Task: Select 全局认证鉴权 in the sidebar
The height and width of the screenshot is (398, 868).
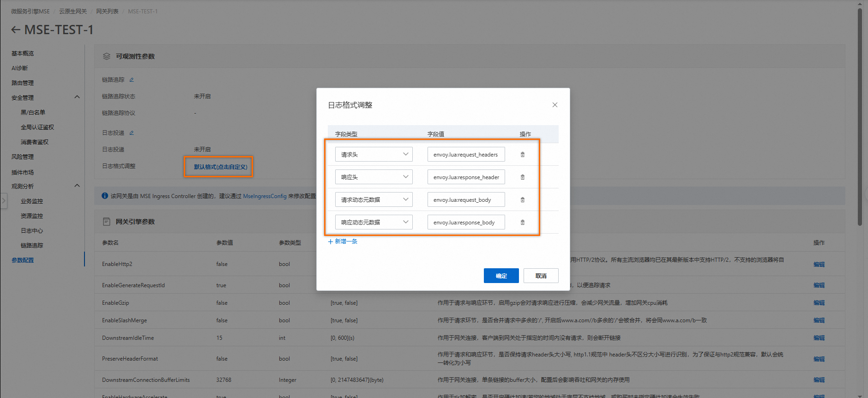Action: pyautogui.click(x=37, y=127)
